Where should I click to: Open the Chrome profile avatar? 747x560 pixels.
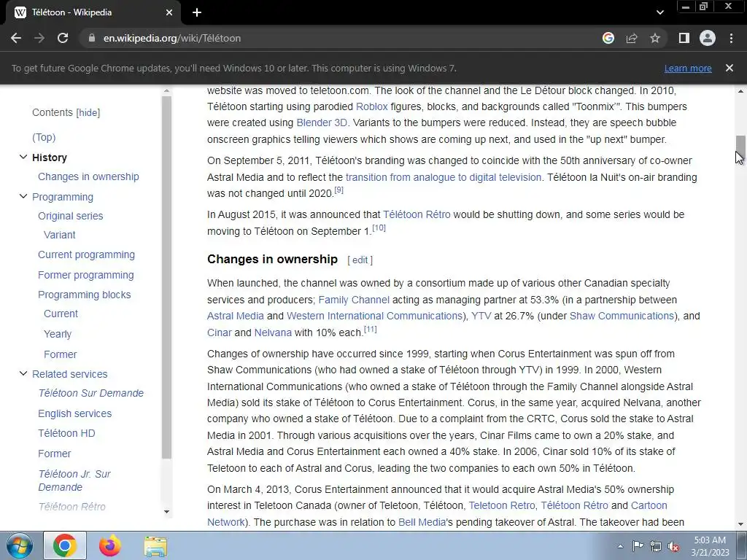708,38
